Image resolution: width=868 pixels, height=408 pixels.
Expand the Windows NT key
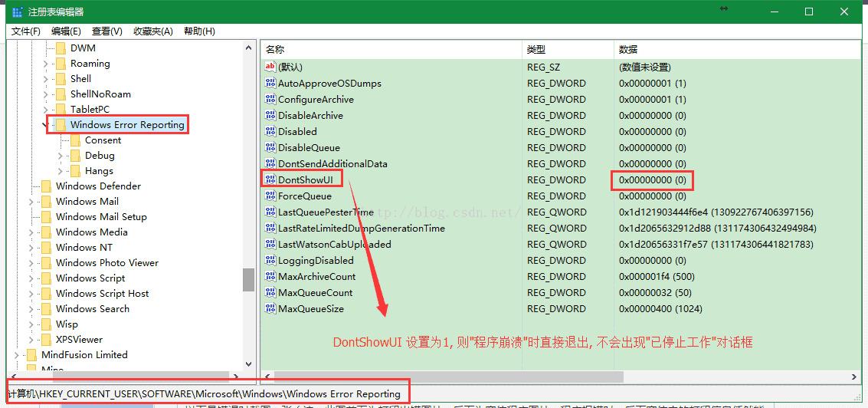[31, 248]
